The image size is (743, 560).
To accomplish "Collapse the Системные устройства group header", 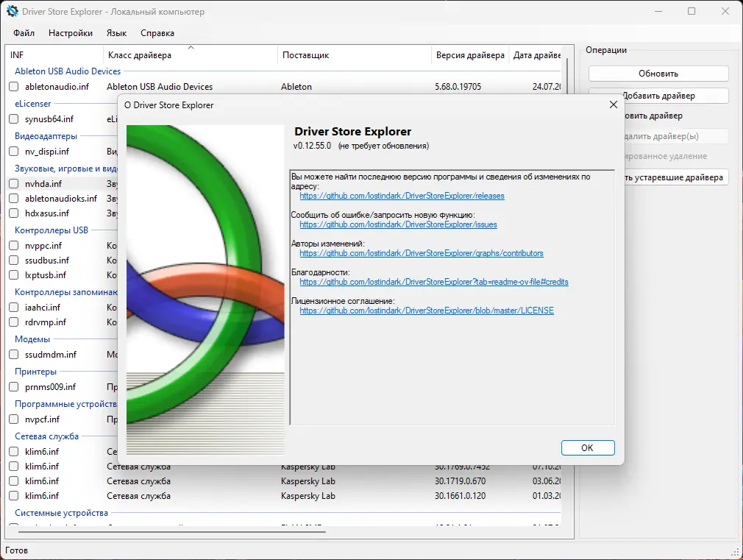I will (x=61, y=513).
